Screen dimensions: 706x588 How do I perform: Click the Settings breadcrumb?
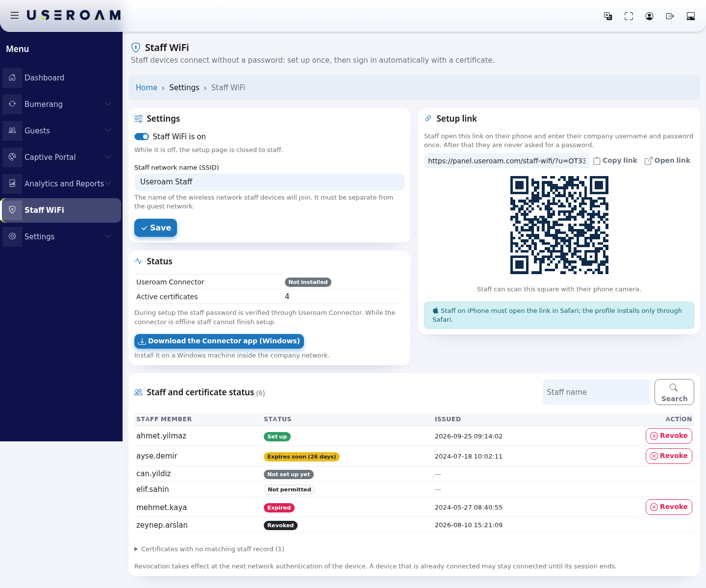[x=184, y=87]
